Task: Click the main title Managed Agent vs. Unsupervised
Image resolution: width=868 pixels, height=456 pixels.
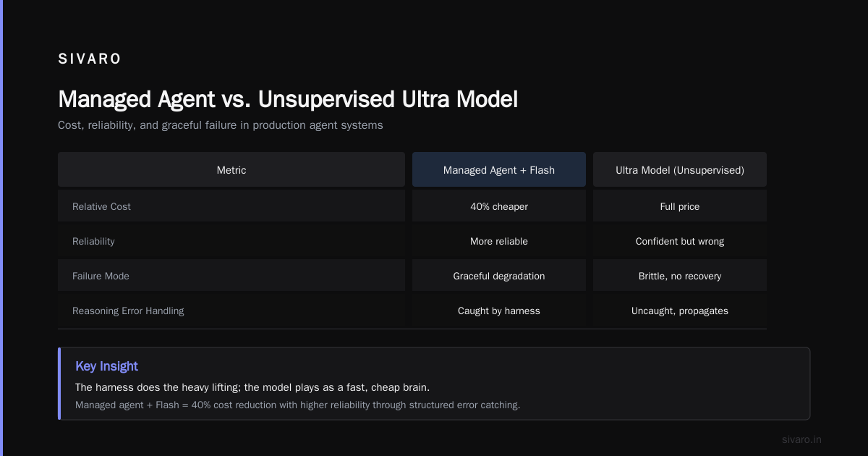Action: [288, 99]
